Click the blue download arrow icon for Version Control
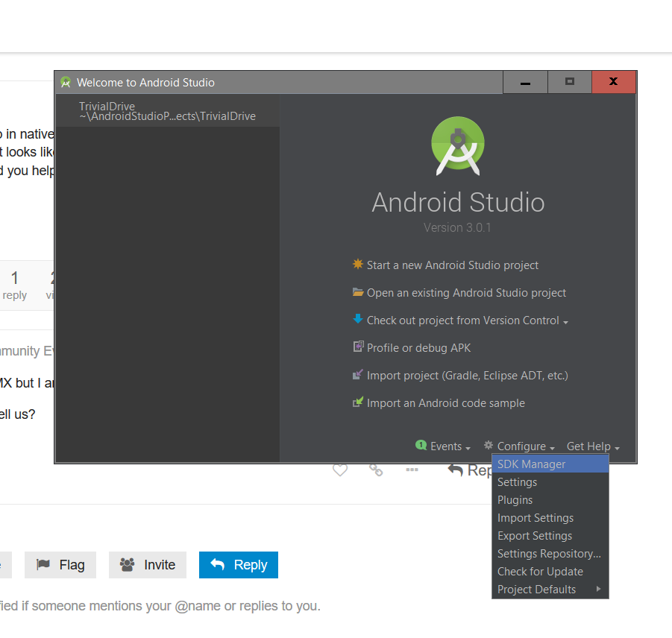 point(358,319)
